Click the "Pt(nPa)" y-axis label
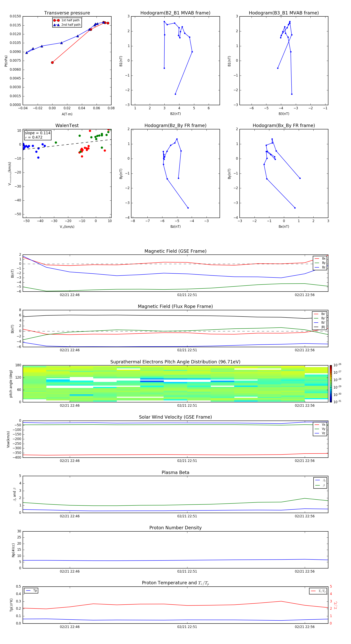Viewport: 351px width, 644px height. 6,61
